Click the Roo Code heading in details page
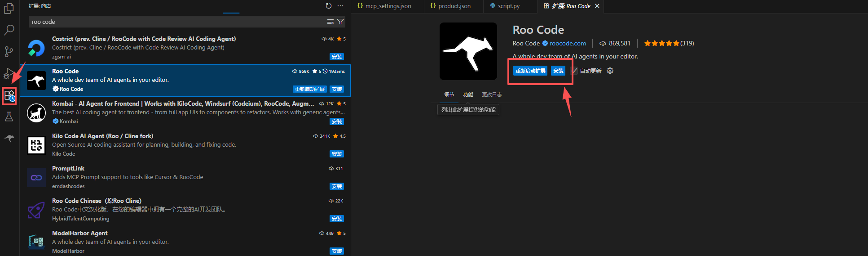The width and height of the screenshot is (868, 256). [x=538, y=30]
